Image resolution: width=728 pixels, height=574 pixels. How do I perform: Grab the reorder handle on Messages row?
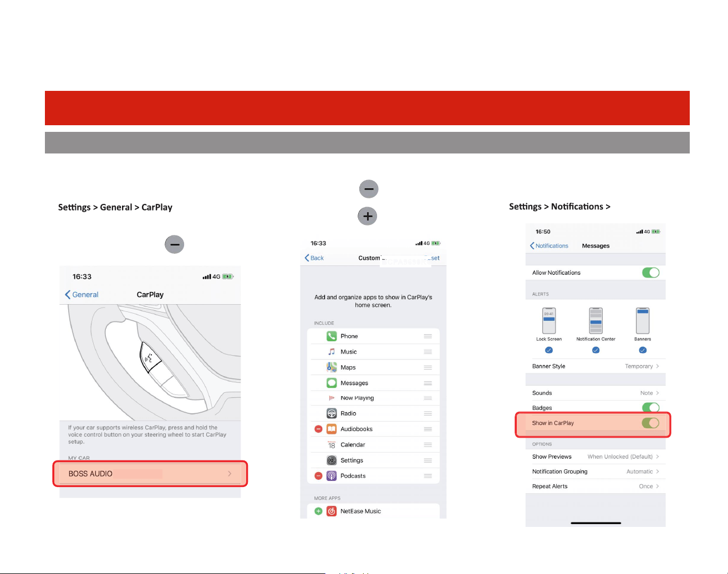pyautogui.click(x=427, y=383)
